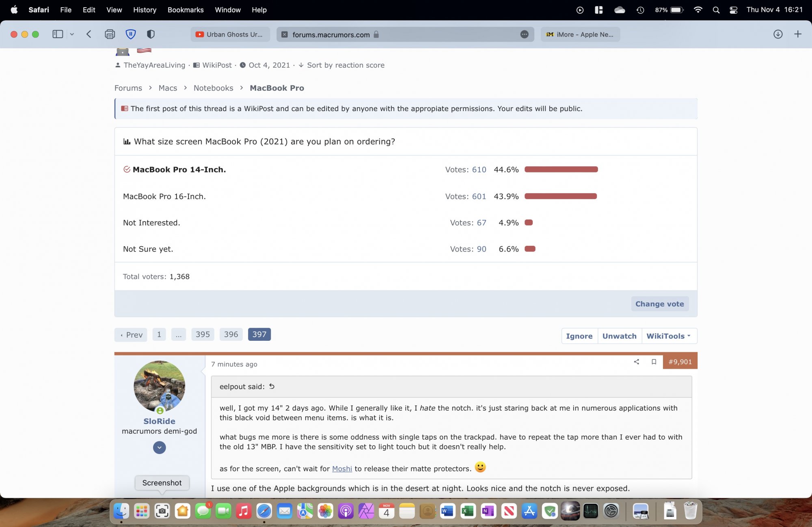
Task: Bookmark post #9,901 with the bookmark icon
Action: pos(654,361)
